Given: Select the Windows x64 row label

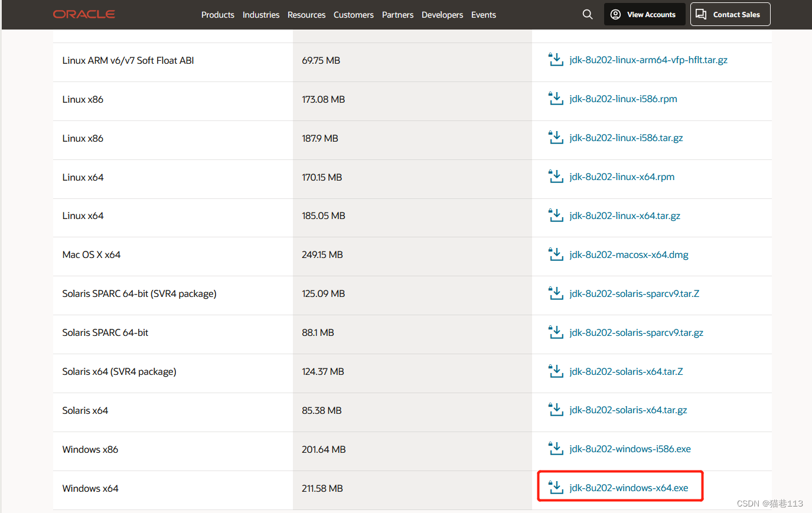Looking at the screenshot, I should tap(90, 489).
